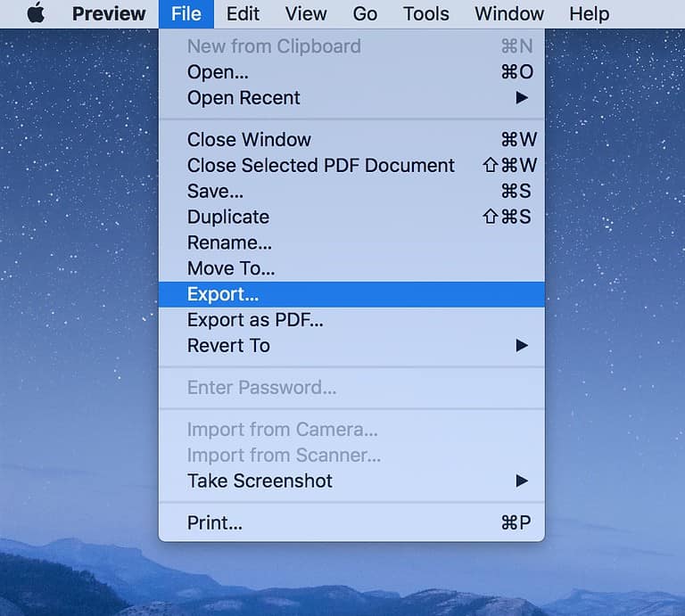Open the Window menu
Viewport: 685px width, 616px height.
point(509,14)
